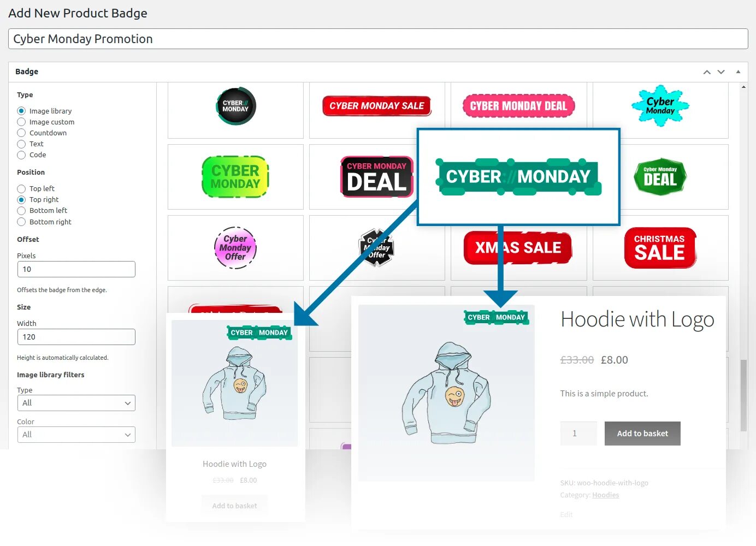The height and width of the screenshot is (546, 756).
Task: Select the pink circular Cyber Monday Offer badge
Action: (235, 247)
